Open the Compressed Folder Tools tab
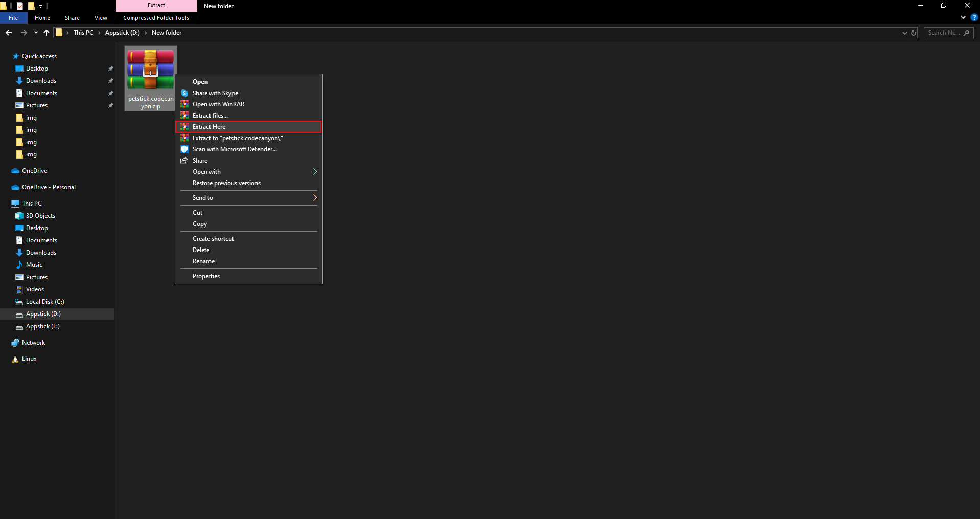Screen dimensions: 980x519 point(156,18)
